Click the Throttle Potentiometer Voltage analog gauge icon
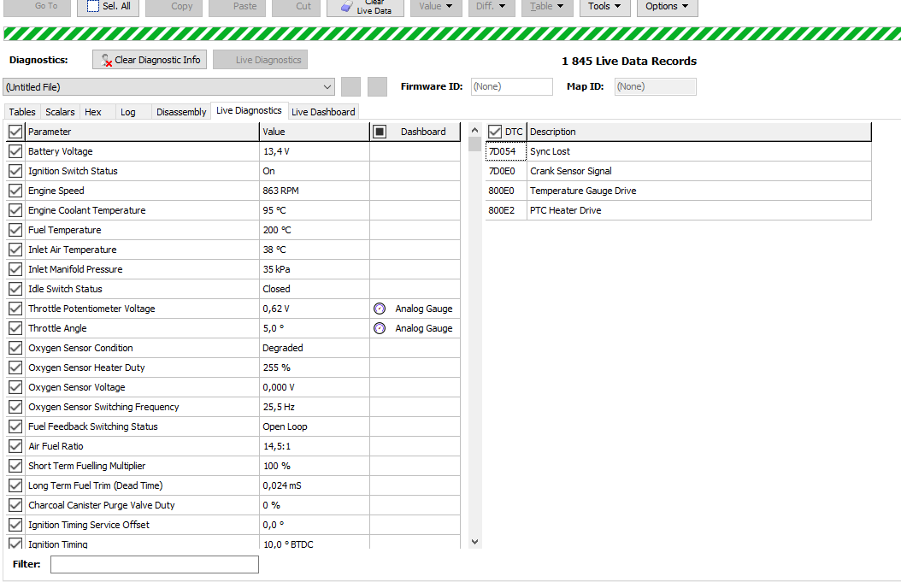Viewport: 901px width, 588px height. coord(380,309)
